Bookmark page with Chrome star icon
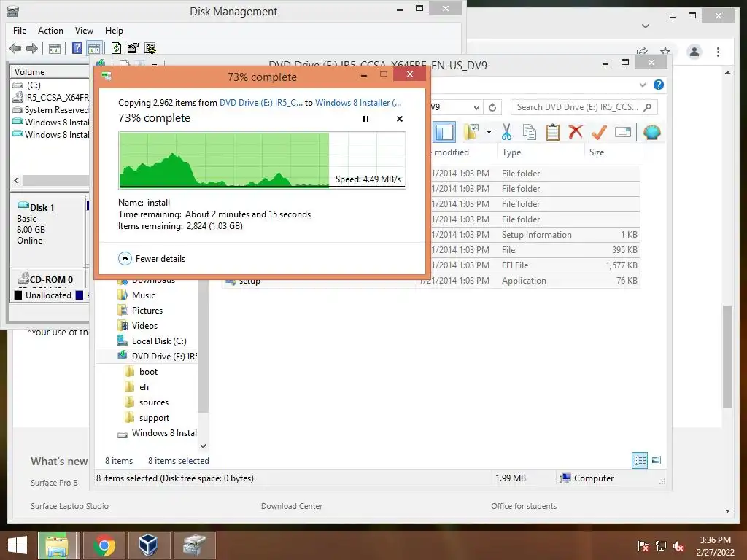Viewport: 747px width, 560px height. click(665, 52)
